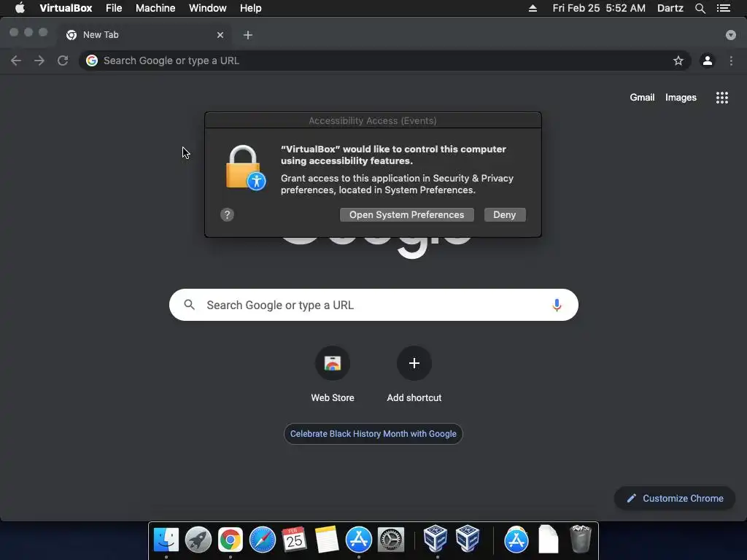This screenshot has height=560, width=747.
Task: Click the Dartz user name in menu bar
Action: click(x=670, y=8)
